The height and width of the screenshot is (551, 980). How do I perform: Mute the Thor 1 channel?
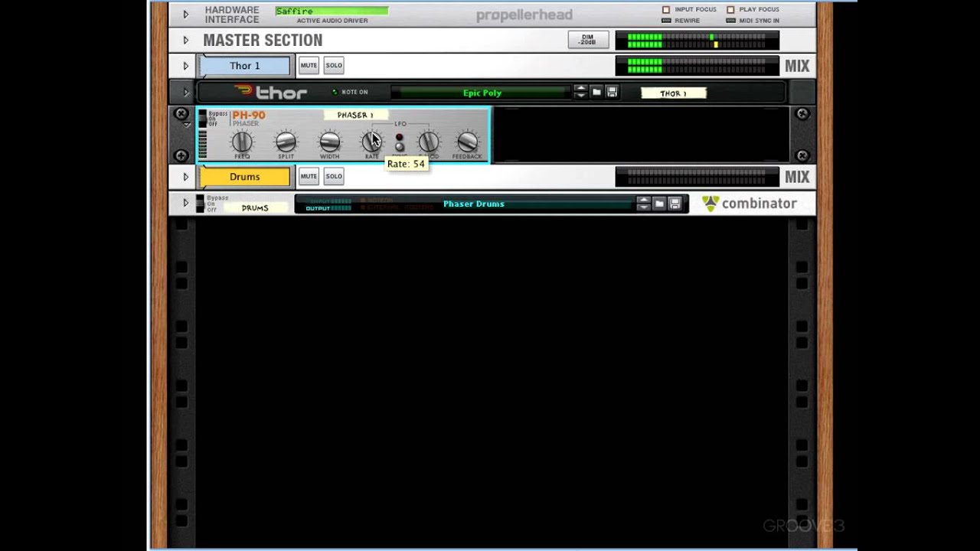[x=309, y=65]
